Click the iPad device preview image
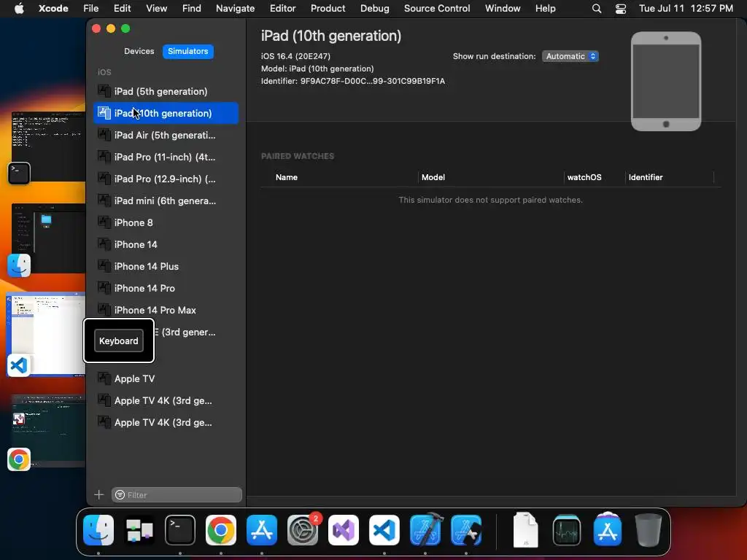Screen dimensions: 747x560 [666, 82]
